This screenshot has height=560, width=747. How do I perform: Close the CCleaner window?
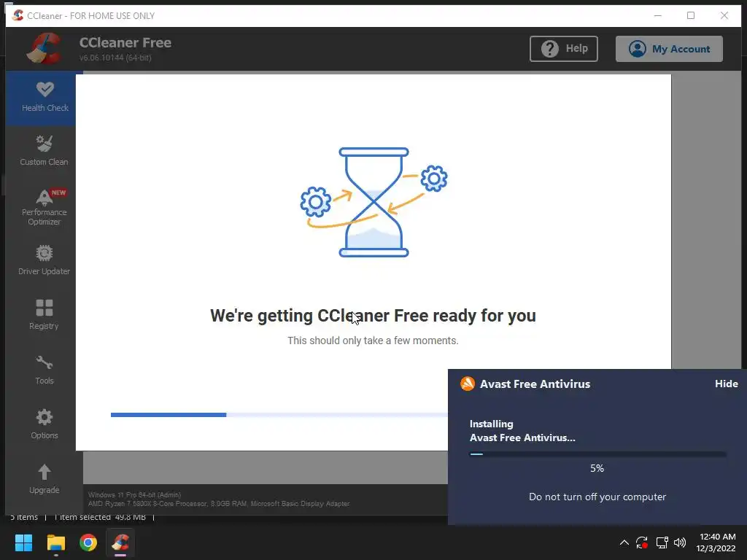[724, 15]
